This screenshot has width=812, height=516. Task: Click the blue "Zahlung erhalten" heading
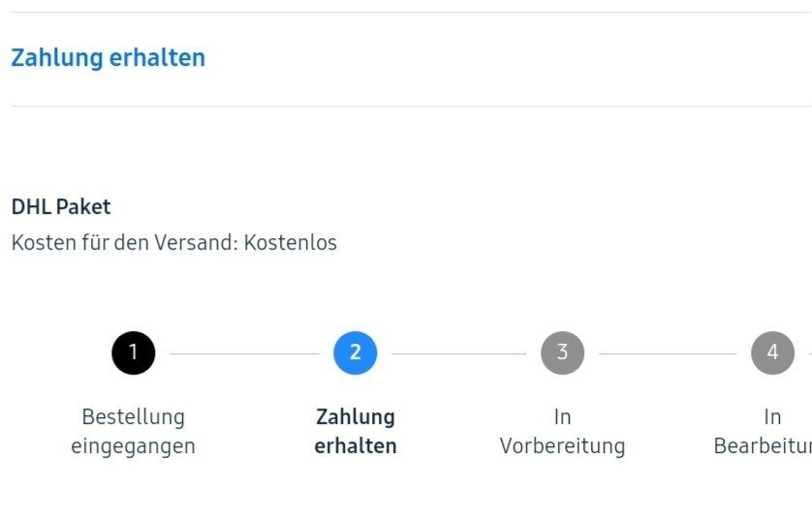point(108,58)
